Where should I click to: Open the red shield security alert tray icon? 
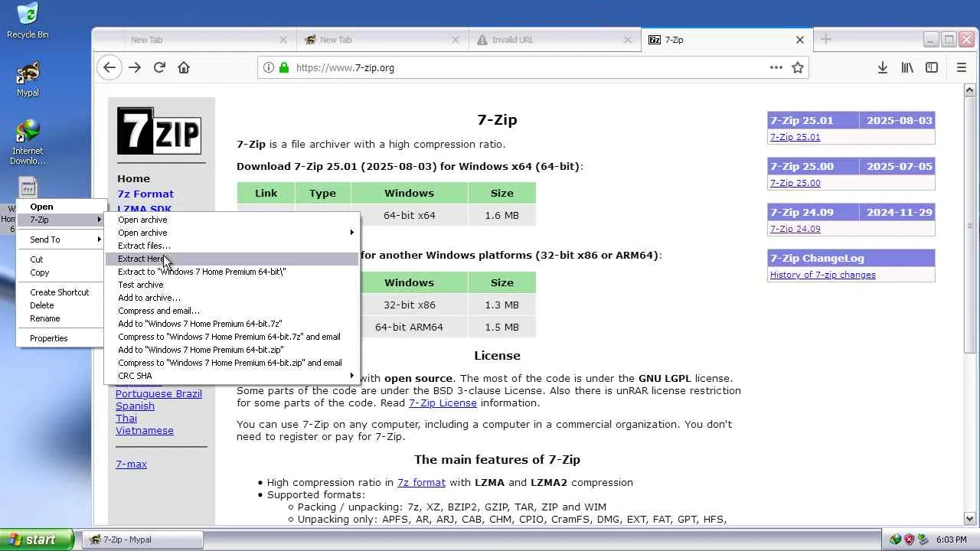[910, 540]
